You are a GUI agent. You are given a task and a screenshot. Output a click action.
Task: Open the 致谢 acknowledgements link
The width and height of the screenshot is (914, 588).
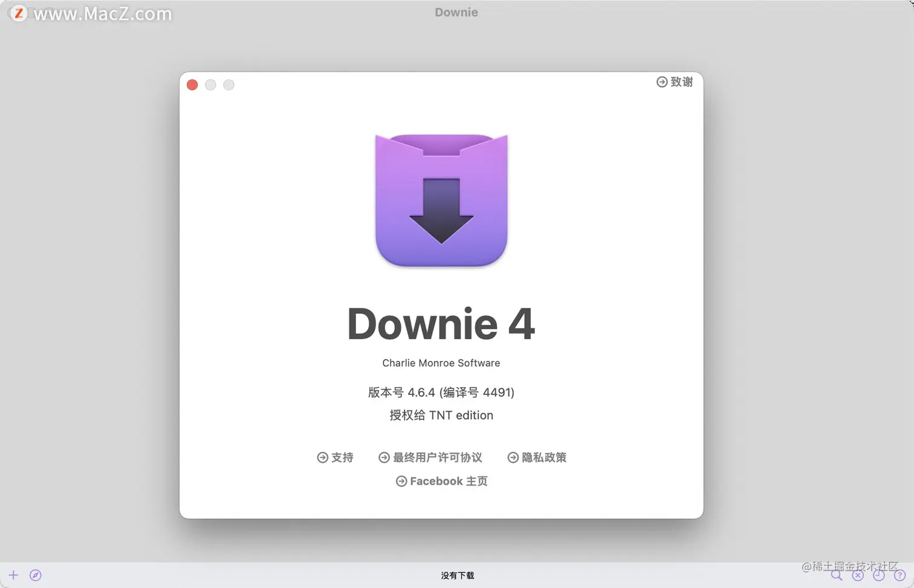pyautogui.click(x=675, y=82)
